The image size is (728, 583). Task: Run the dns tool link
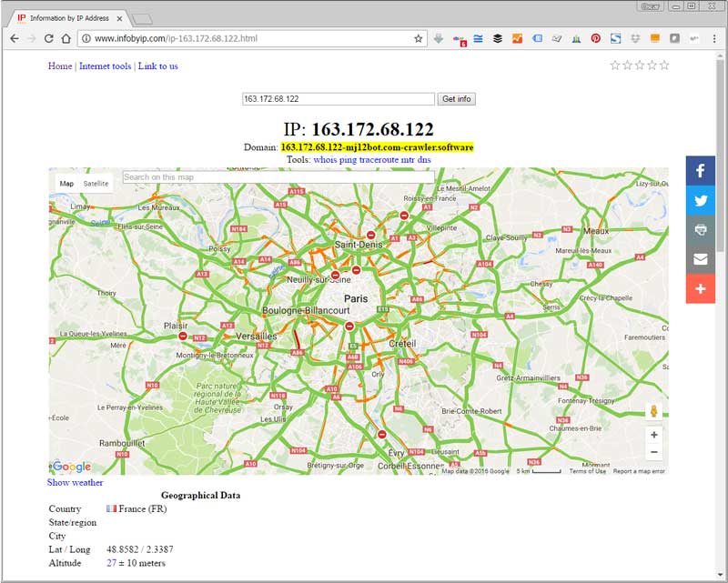tap(424, 160)
